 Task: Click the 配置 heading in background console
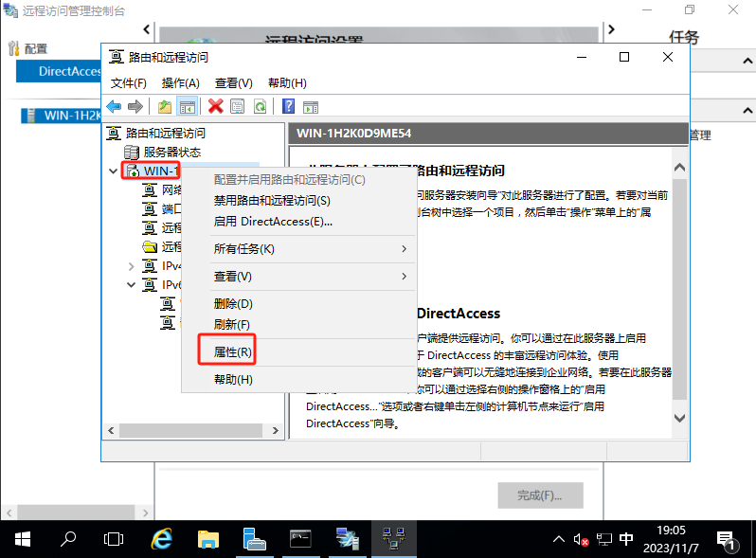click(36, 48)
